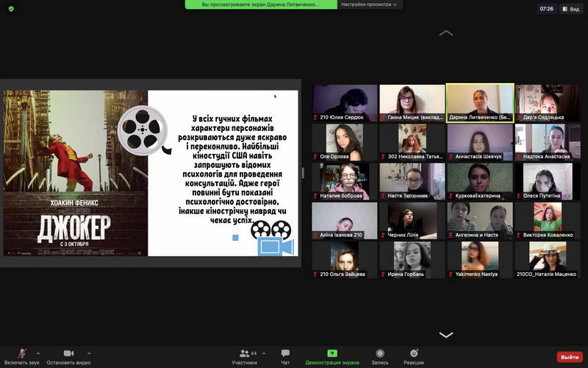Select video tile of Дарина Литвиченко
The image size is (588, 368).
coord(480,103)
